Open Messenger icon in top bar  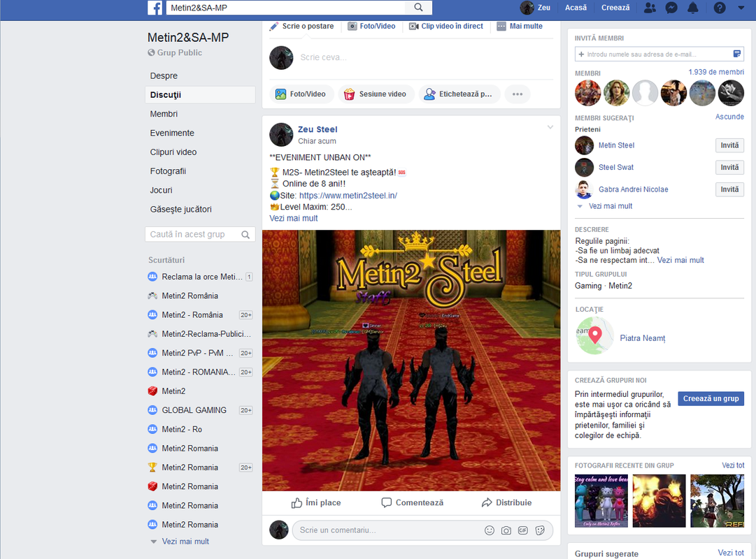[x=671, y=8]
